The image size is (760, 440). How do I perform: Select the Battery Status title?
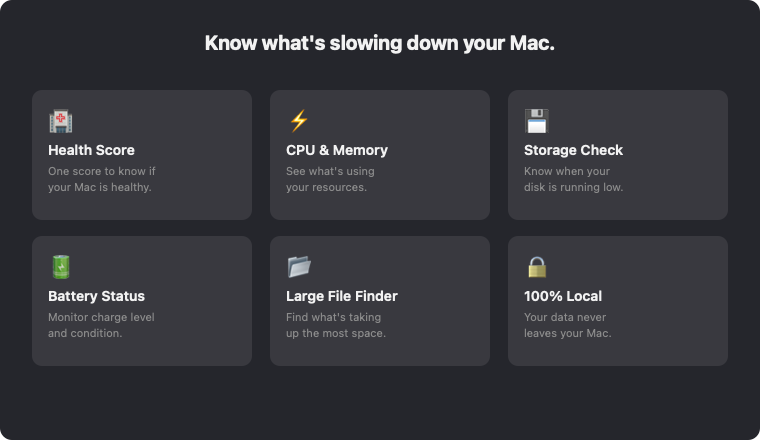tap(96, 296)
